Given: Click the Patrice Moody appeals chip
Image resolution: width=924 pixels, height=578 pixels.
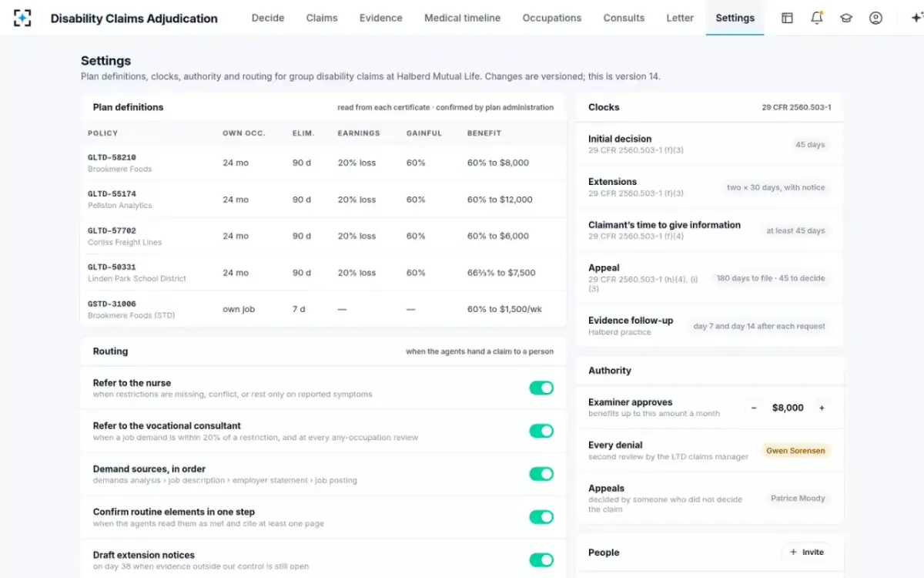Looking at the screenshot, I should click(798, 499).
